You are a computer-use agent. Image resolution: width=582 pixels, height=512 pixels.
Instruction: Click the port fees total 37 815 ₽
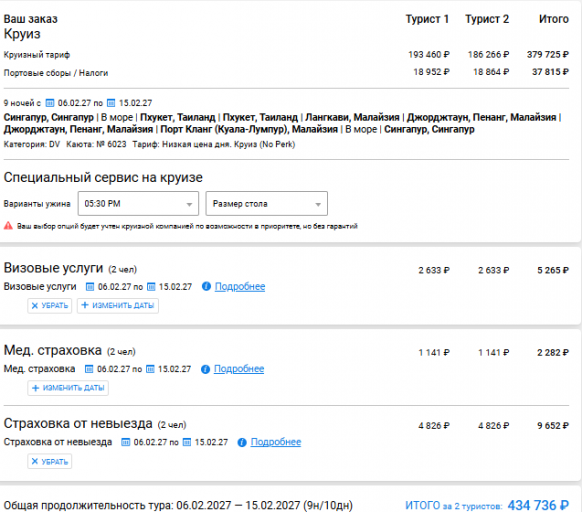[550, 72]
